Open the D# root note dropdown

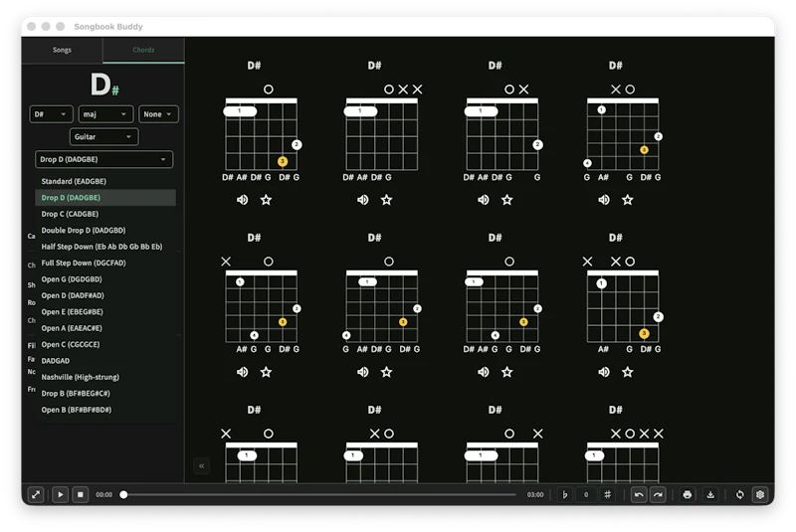(51, 114)
